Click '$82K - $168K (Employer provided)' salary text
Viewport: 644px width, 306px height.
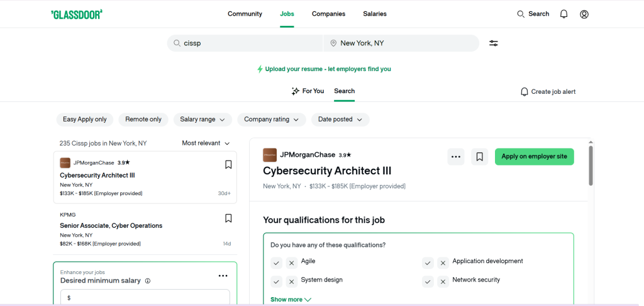pyautogui.click(x=100, y=244)
